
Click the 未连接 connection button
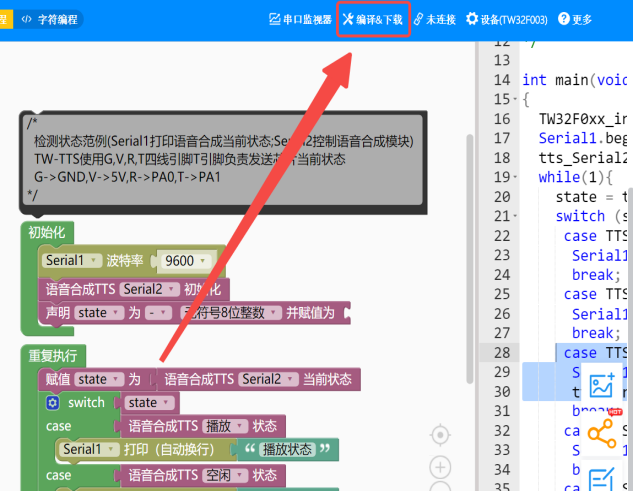click(435, 19)
